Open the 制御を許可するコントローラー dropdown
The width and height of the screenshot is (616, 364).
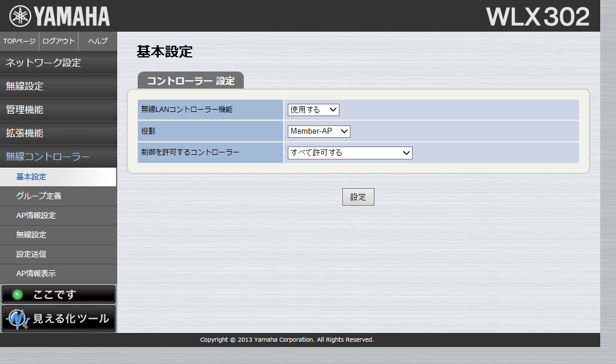click(x=350, y=152)
